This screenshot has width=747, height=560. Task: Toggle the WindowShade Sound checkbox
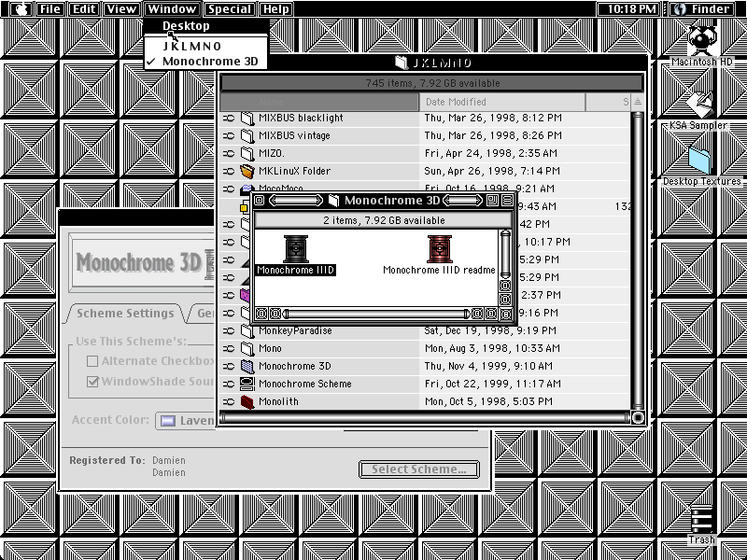click(x=92, y=382)
